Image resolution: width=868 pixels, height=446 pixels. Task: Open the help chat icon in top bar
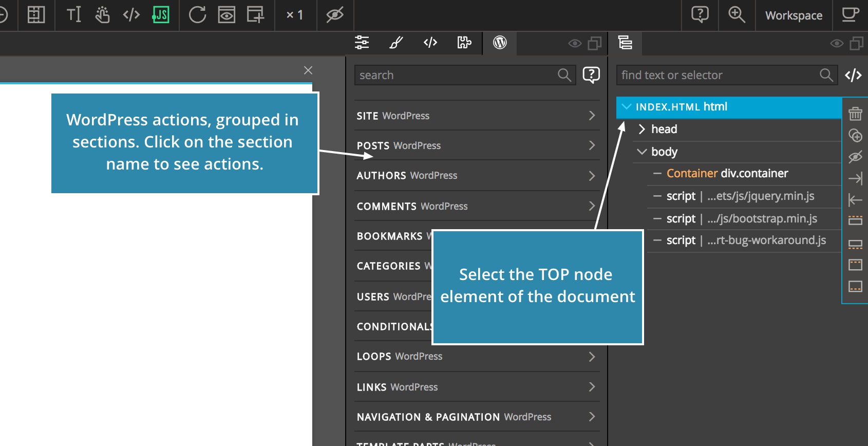(700, 14)
